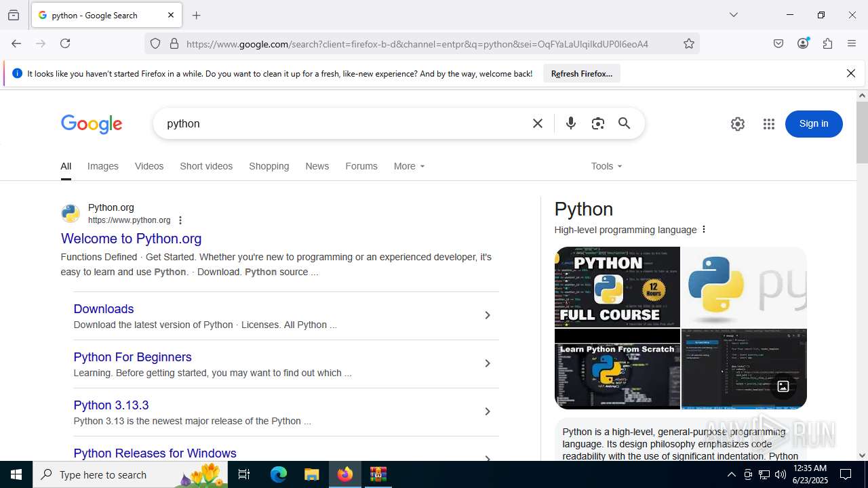Open Python logo image thumbnail
868x488 pixels.
click(x=744, y=287)
